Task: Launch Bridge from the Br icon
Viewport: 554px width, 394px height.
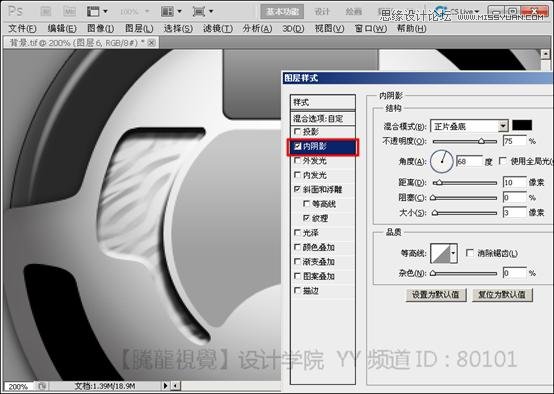Action: pyautogui.click(x=46, y=12)
